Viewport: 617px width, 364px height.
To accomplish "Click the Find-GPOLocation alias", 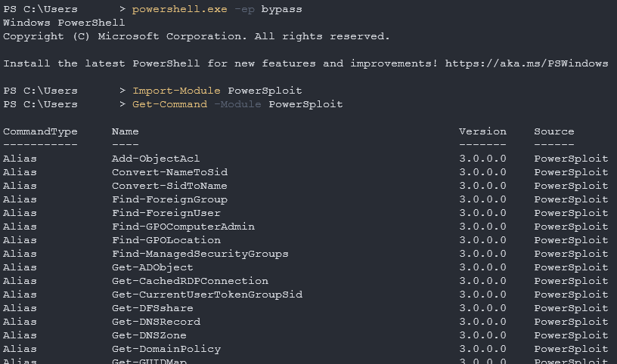I will point(166,240).
